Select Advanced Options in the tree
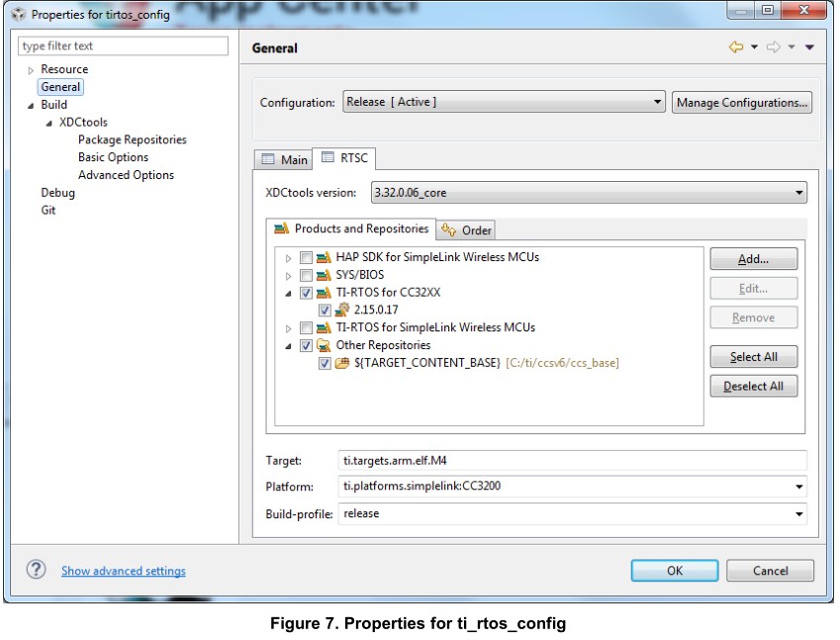The width and height of the screenshot is (840, 640). point(126,175)
